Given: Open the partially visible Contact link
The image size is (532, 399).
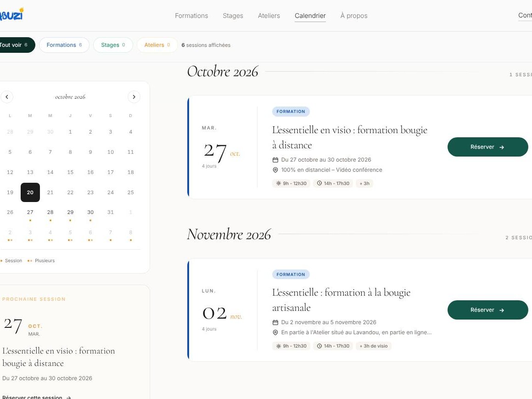Looking at the screenshot, I should (x=525, y=15).
